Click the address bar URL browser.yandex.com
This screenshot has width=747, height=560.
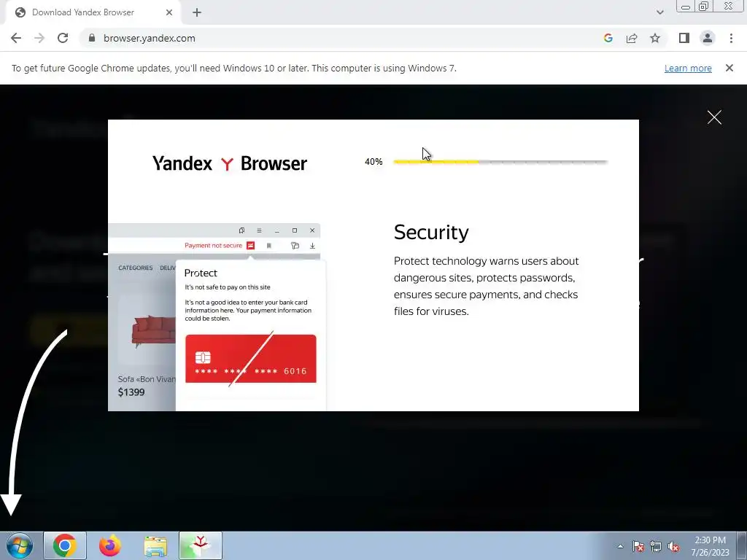pyautogui.click(x=149, y=38)
